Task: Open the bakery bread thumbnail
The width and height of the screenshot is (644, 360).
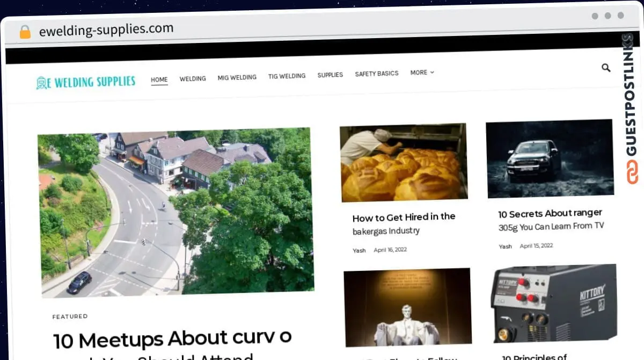Action: coord(404,162)
